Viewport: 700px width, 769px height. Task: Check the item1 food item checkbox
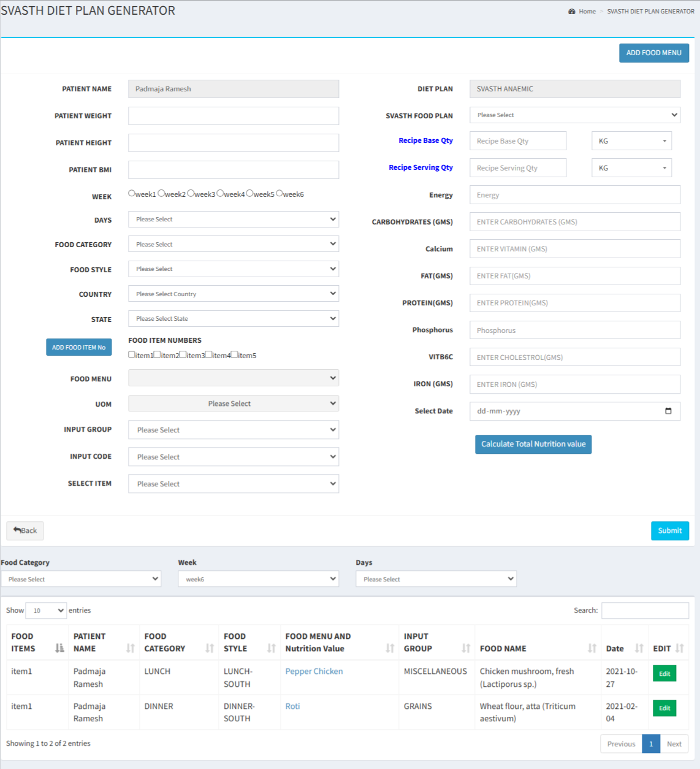132,354
